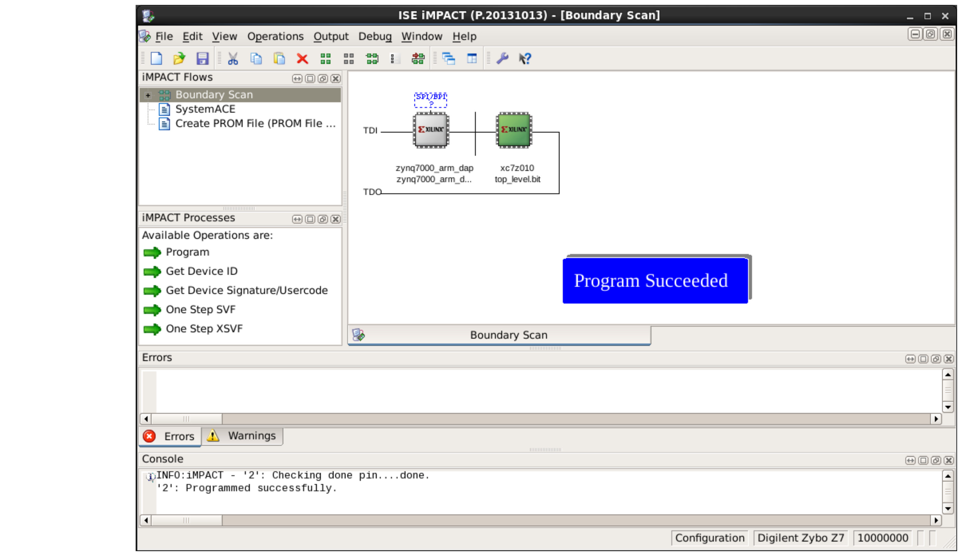The height and width of the screenshot is (560, 964).
Task: Open the File menu
Action: 165,37
